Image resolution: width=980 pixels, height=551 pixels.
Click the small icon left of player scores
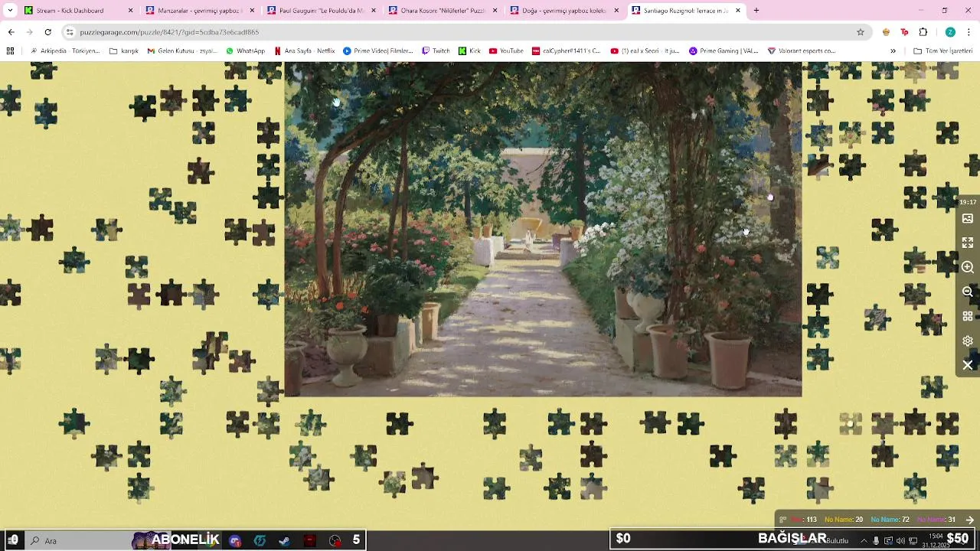[782, 520]
